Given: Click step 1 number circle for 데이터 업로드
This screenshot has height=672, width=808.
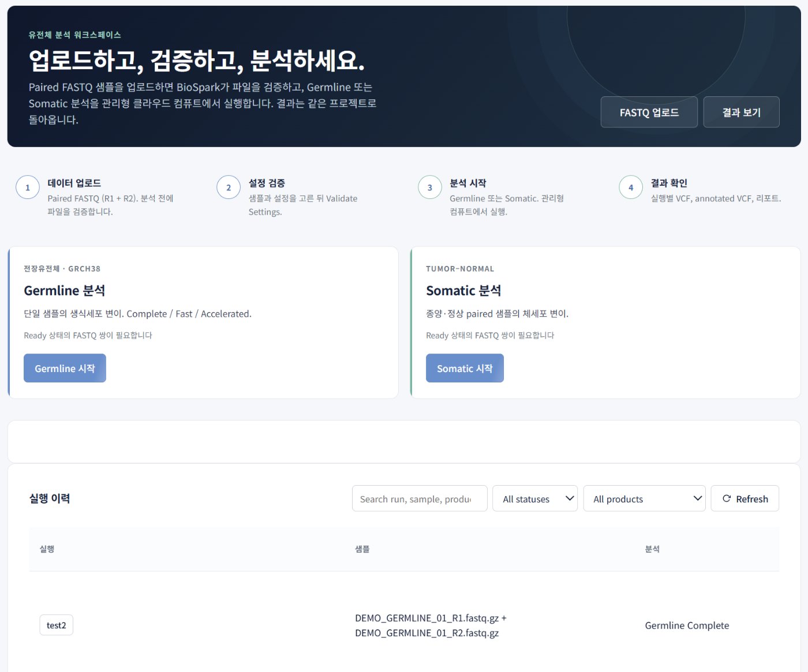Looking at the screenshot, I should click(x=28, y=187).
